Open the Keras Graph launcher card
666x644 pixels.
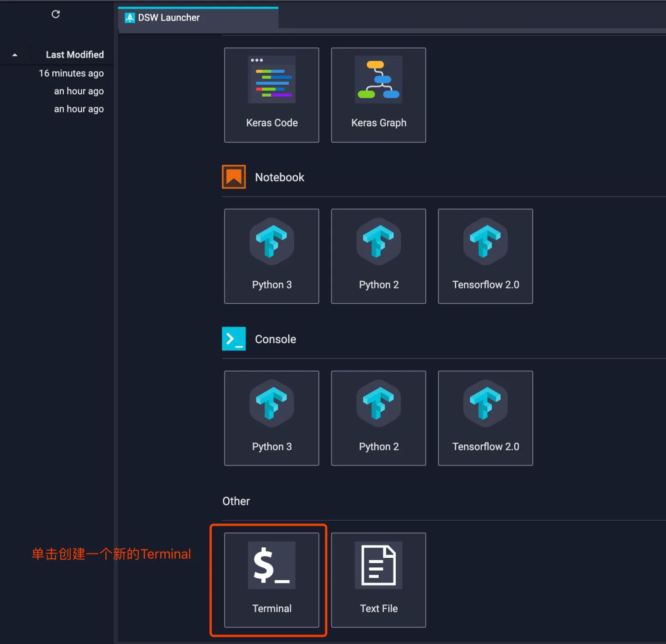379,95
